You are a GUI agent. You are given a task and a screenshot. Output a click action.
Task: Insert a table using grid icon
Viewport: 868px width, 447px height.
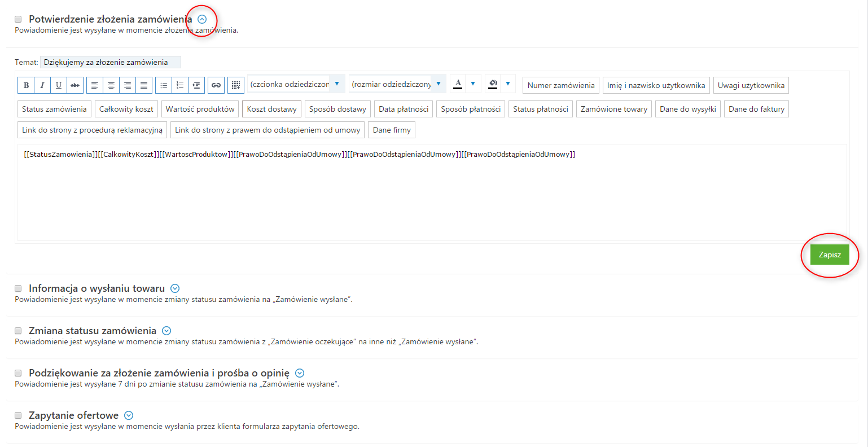point(236,85)
